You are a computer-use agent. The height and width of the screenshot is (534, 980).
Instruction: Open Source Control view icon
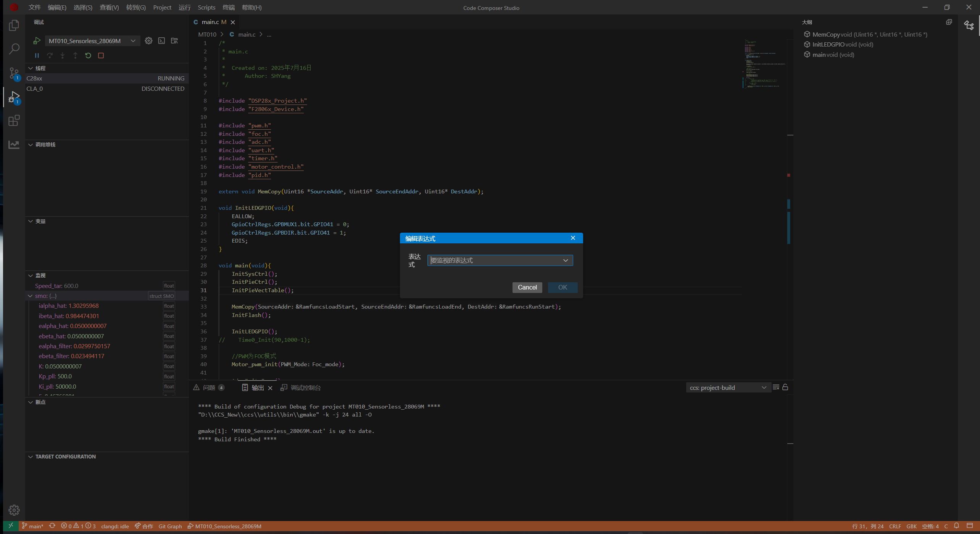pyautogui.click(x=14, y=73)
